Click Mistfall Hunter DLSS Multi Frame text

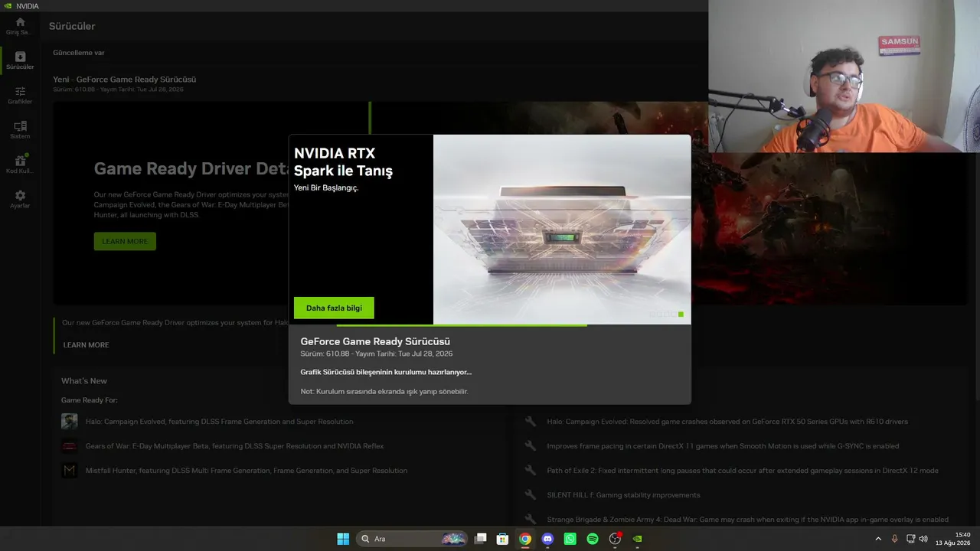(247, 471)
